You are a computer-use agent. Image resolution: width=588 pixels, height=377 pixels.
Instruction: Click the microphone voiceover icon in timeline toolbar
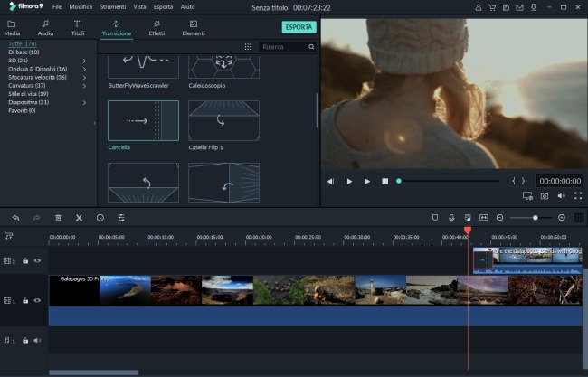451,218
